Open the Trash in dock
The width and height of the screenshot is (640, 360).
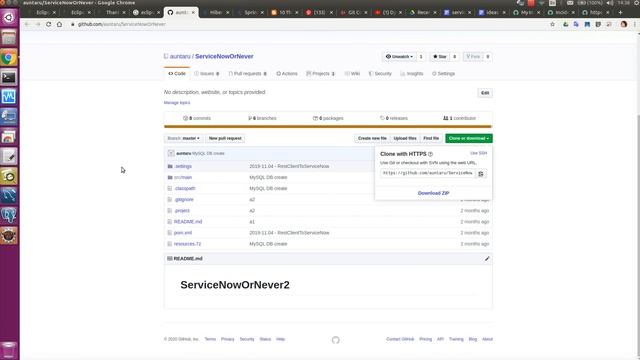(9, 350)
